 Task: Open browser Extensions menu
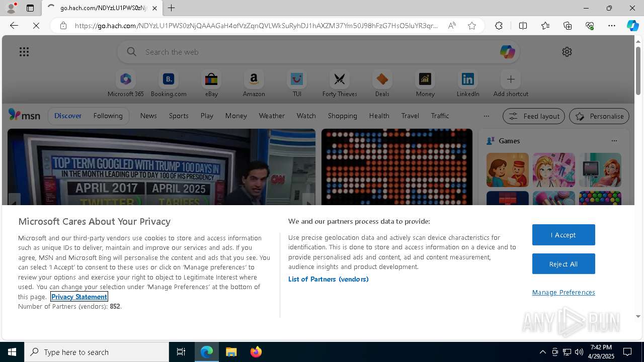point(499,26)
